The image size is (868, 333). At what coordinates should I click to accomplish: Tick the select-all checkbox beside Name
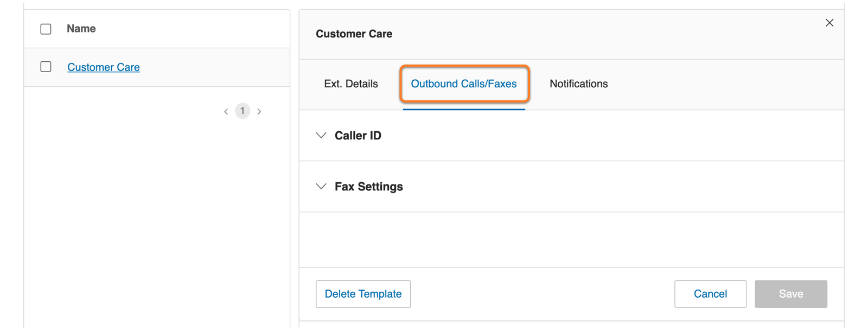[46, 29]
